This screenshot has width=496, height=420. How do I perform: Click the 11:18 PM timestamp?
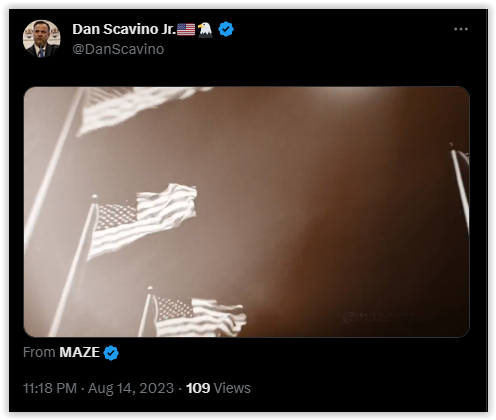tap(50, 388)
